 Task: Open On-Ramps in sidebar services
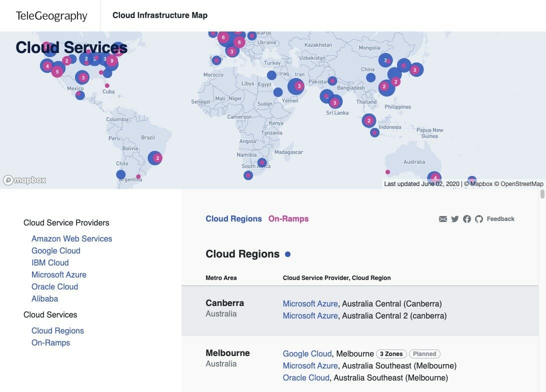pyautogui.click(x=50, y=343)
